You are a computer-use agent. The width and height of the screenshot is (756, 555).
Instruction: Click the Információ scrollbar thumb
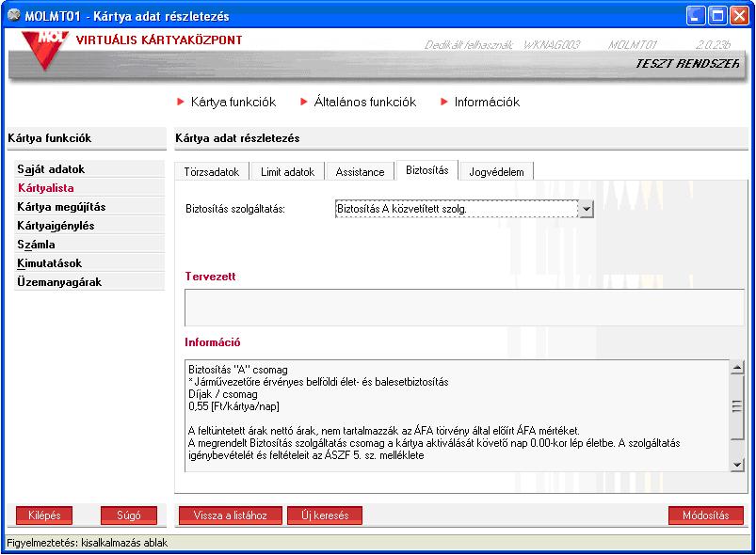pos(737,407)
